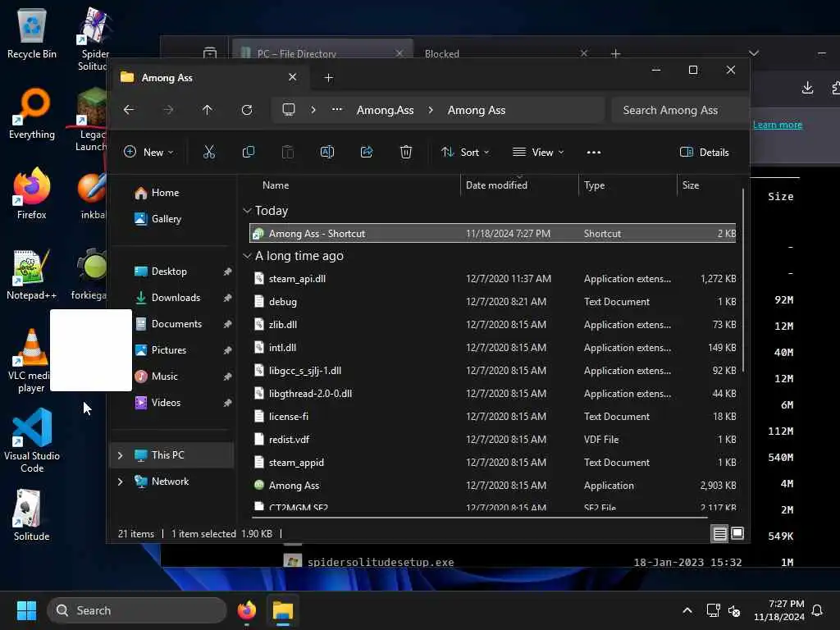Go up one folder level arrow
Screen dimensions: 840x630
[x=208, y=110]
